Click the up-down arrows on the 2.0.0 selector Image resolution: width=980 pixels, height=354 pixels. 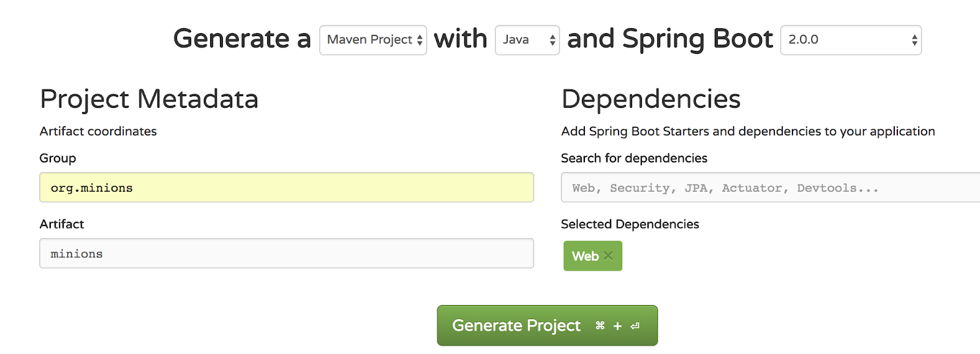pos(914,40)
